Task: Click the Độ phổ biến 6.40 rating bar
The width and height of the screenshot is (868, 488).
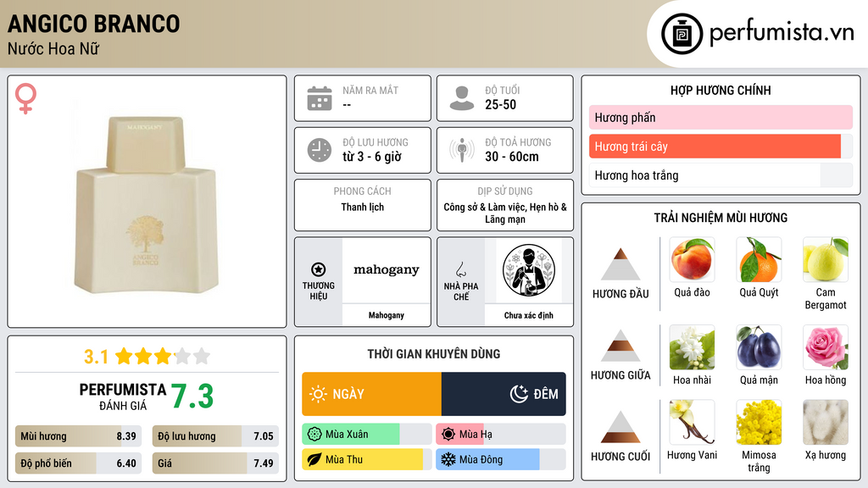Action: pos(78,463)
